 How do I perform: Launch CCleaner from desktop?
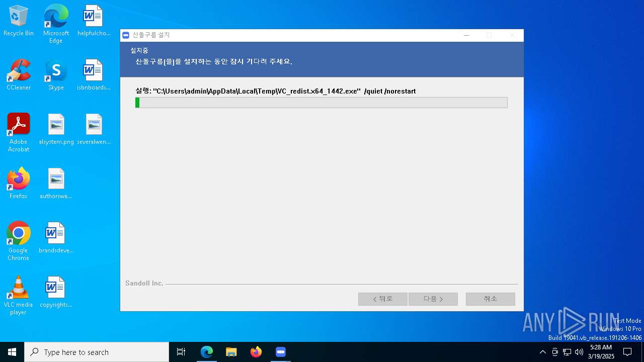click(x=19, y=75)
